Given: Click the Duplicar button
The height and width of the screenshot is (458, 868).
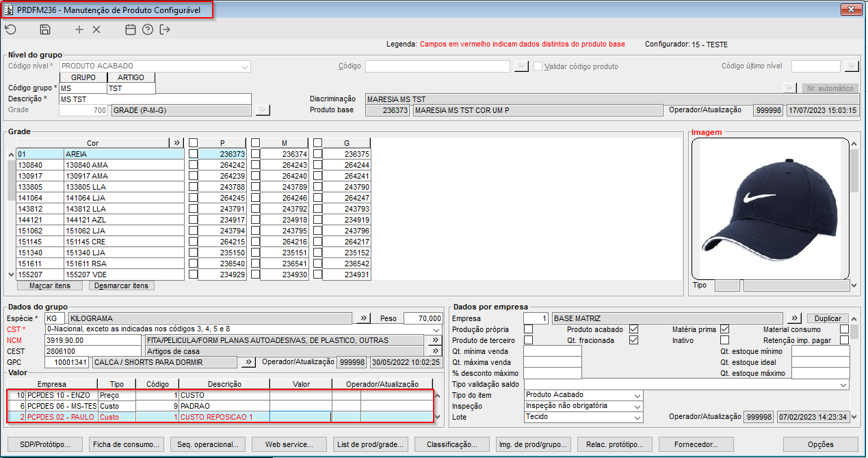Looking at the screenshot, I should (828, 318).
